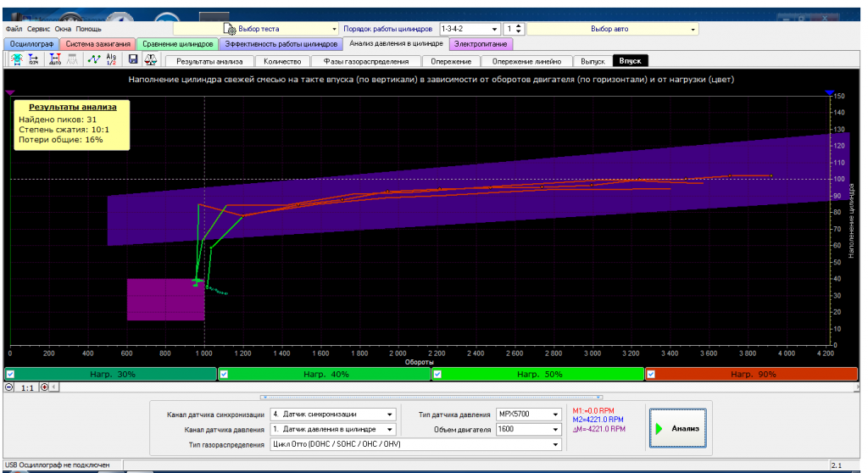Click the greyed-out waveform toolbar icon
The width and height of the screenshot is (868, 473).
tap(72, 59)
